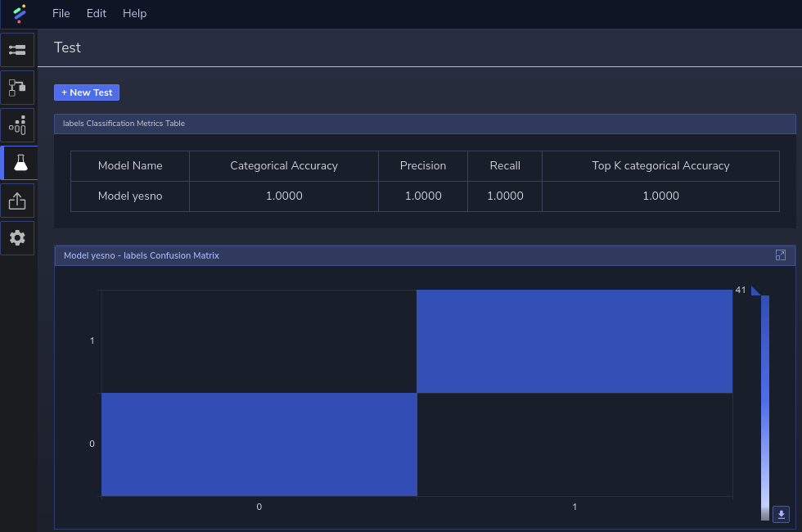Open the model workflow sidebar icon
The height and width of the screenshot is (532, 802).
[17, 88]
